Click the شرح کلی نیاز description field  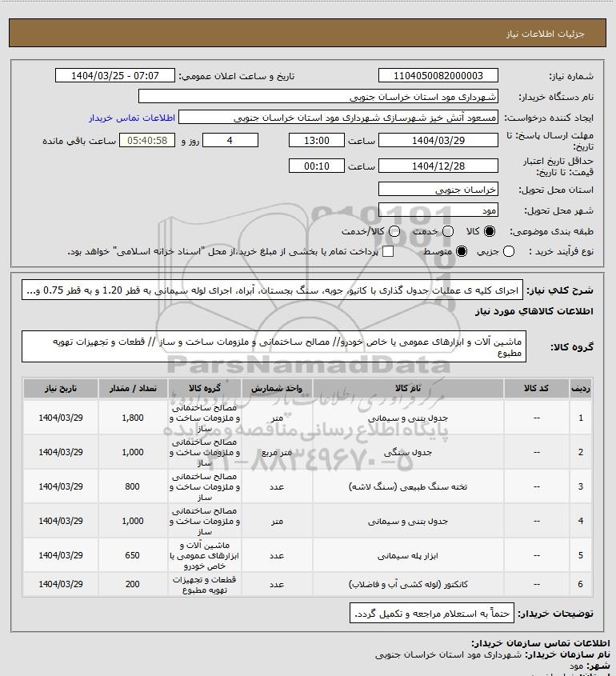[272, 290]
